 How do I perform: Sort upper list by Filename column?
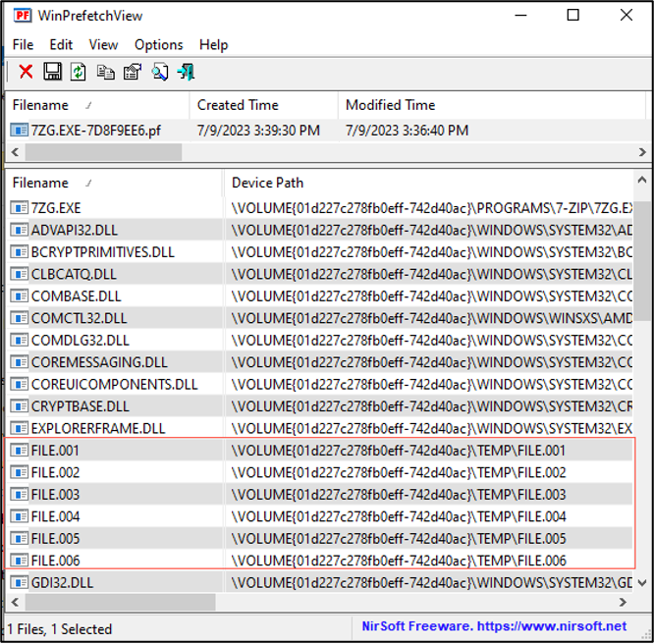(x=97, y=105)
